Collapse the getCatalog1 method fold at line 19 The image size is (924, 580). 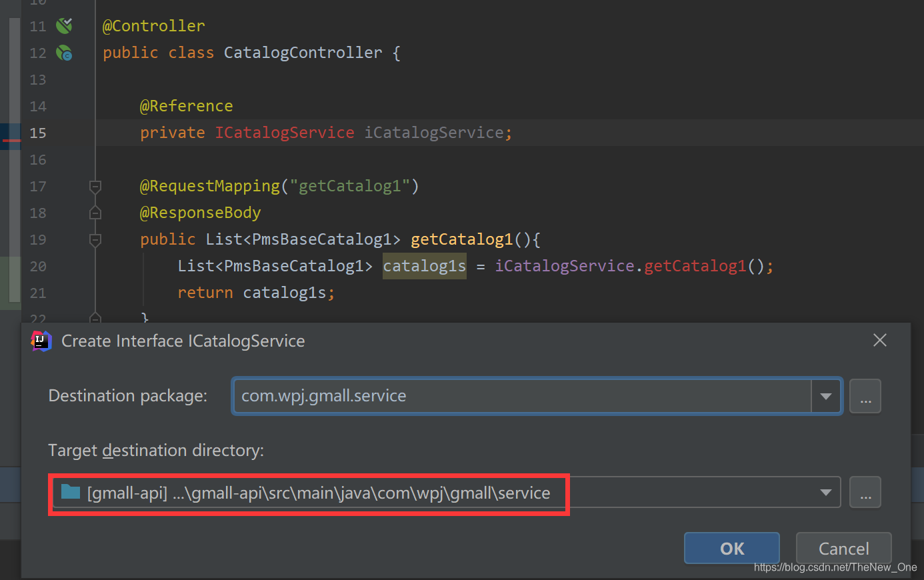click(95, 240)
